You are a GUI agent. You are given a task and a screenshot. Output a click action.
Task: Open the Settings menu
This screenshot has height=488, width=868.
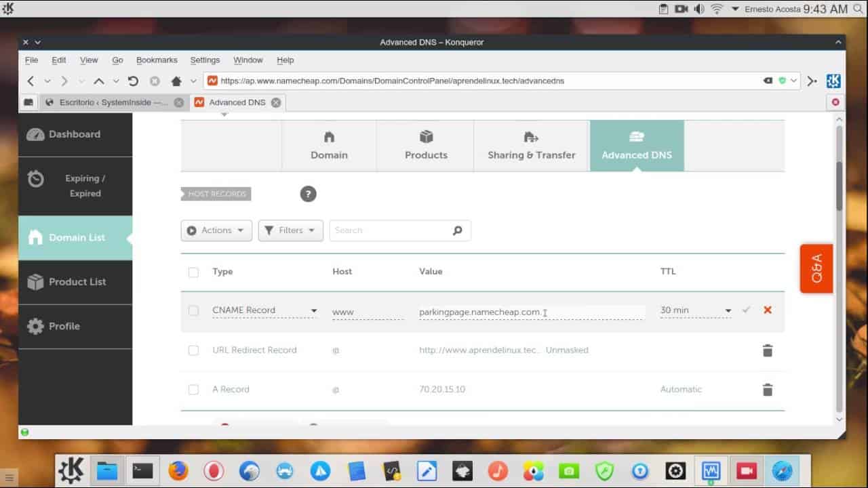coord(205,60)
